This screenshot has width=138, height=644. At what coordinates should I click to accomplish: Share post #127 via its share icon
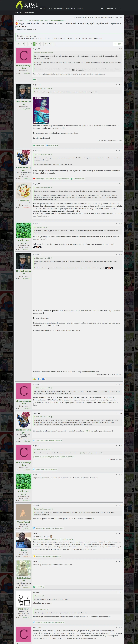[x=117, y=384]
